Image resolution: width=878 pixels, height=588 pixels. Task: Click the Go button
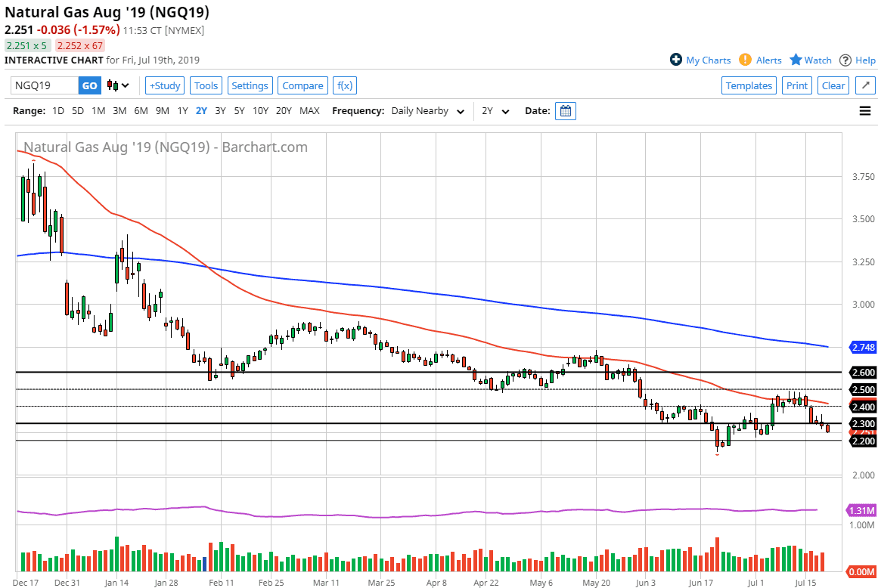(89, 85)
